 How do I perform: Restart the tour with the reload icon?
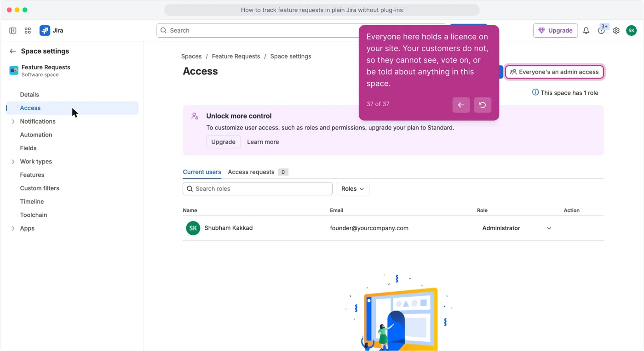pyautogui.click(x=483, y=105)
